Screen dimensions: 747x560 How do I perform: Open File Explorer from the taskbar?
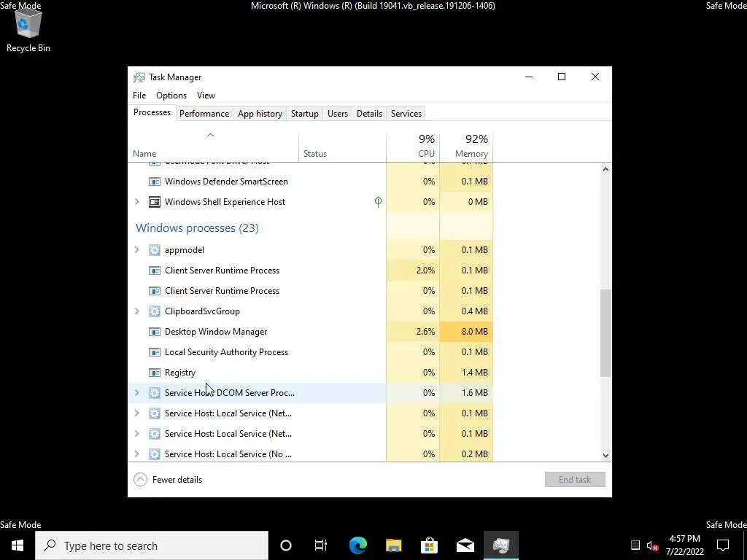coord(393,545)
